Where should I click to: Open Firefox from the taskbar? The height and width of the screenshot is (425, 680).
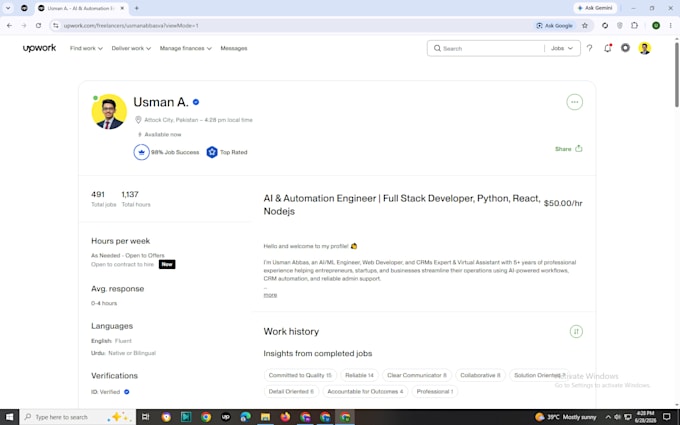tap(285, 417)
